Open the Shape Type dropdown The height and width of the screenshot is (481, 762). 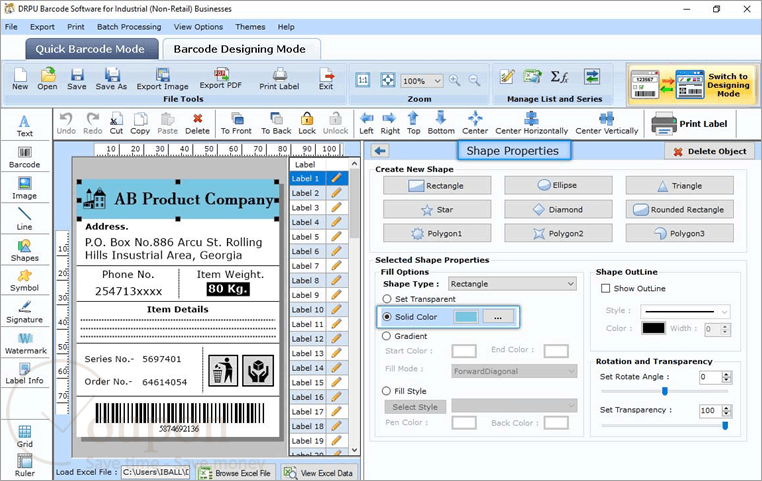click(512, 284)
